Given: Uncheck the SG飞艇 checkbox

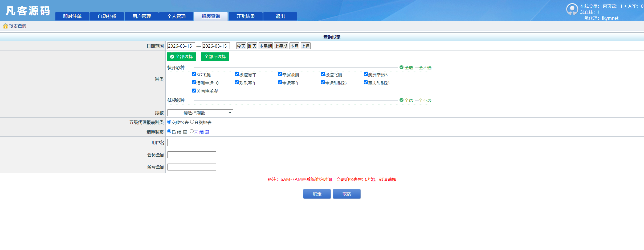Looking at the screenshot, I should click(194, 74).
